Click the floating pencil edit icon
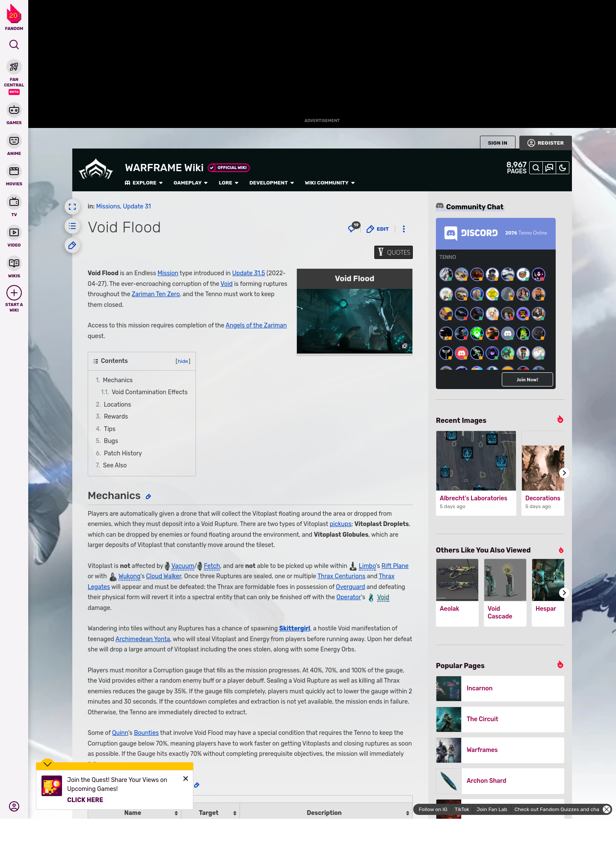Viewport: 616px width, 856px height. pyautogui.click(x=72, y=245)
